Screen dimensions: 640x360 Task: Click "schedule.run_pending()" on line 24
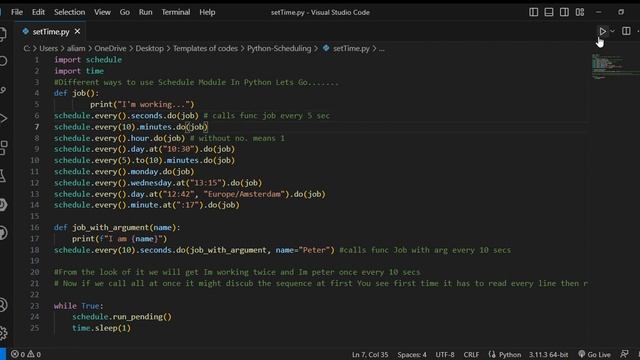click(x=122, y=317)
